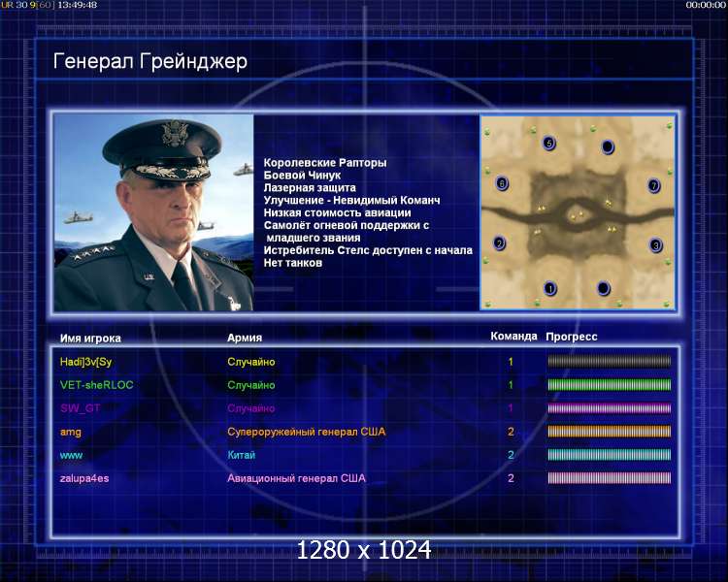Click start position marker 6 on minimap
The image size is (728, 582).
tap(502, 183)
